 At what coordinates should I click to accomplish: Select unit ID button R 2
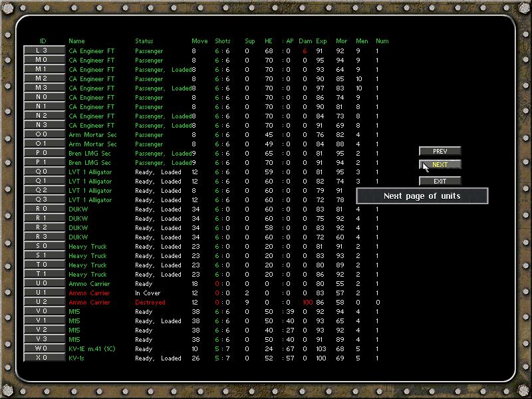pyautogui.click(x=44, y=227)
